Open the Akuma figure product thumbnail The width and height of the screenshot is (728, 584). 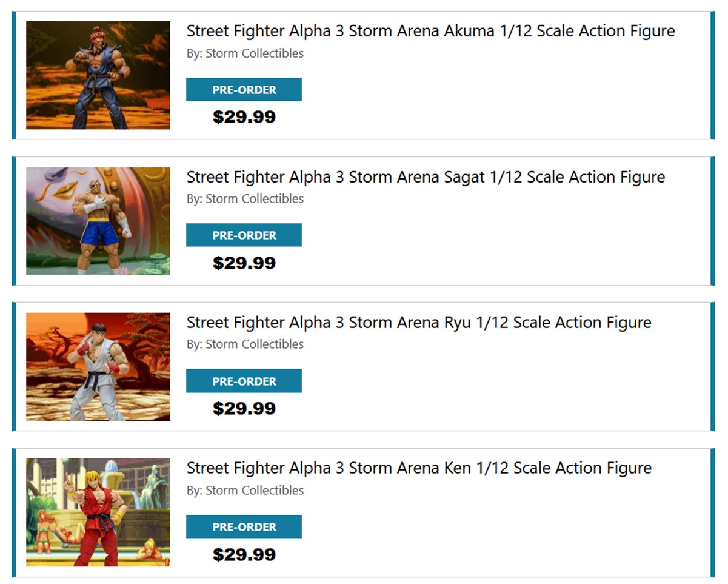pyautogui.click(x=98, y=75)
